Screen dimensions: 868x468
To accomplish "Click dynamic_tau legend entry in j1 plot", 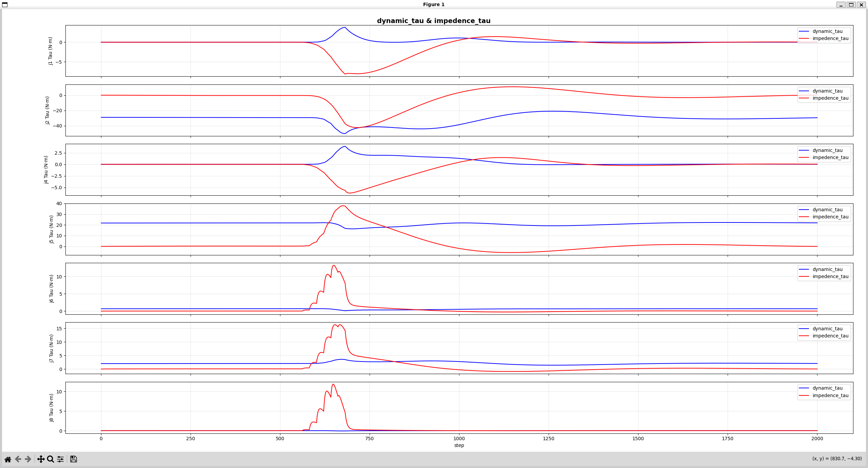I will (827, 31).
